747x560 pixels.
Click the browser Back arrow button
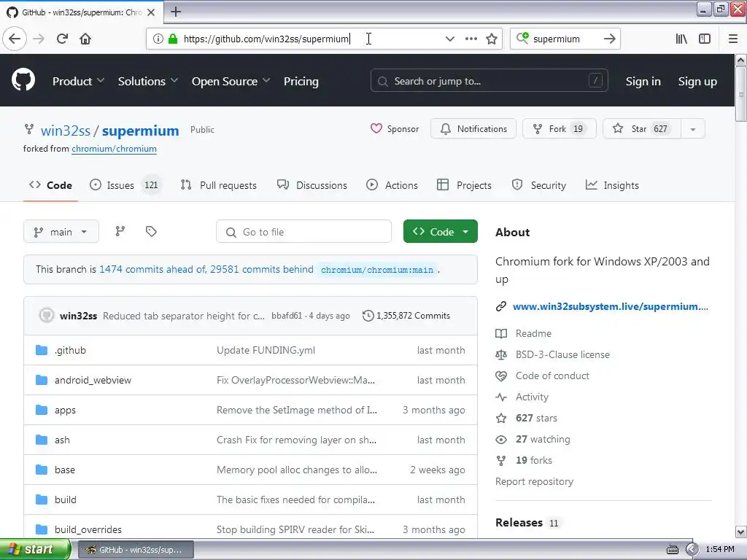pos(15,39)
